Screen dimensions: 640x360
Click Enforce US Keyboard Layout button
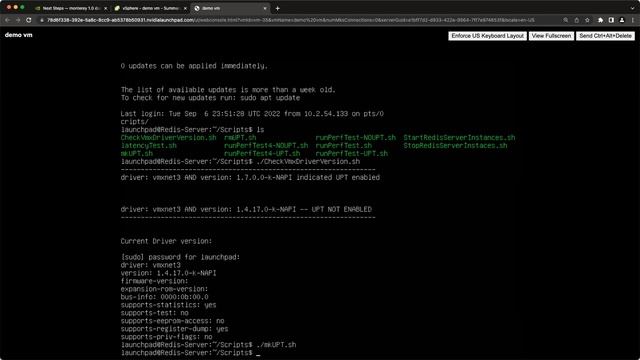(x=487, y=36)
